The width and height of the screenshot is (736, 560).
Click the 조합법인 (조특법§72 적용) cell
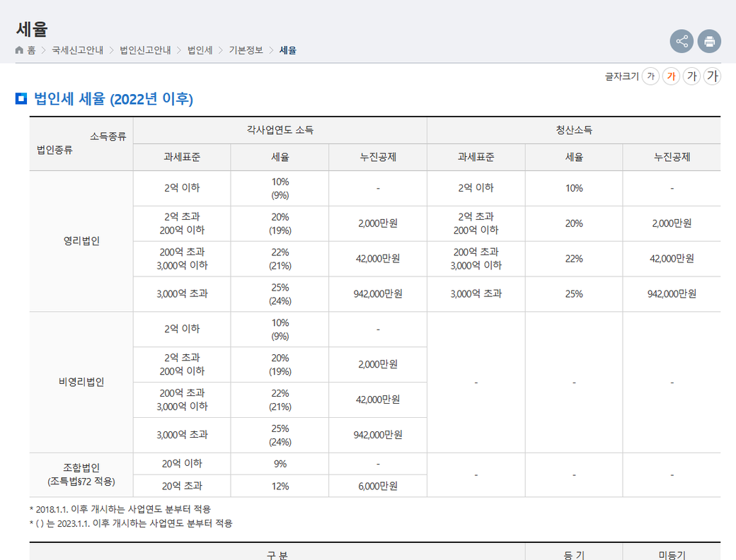(81, 474)
